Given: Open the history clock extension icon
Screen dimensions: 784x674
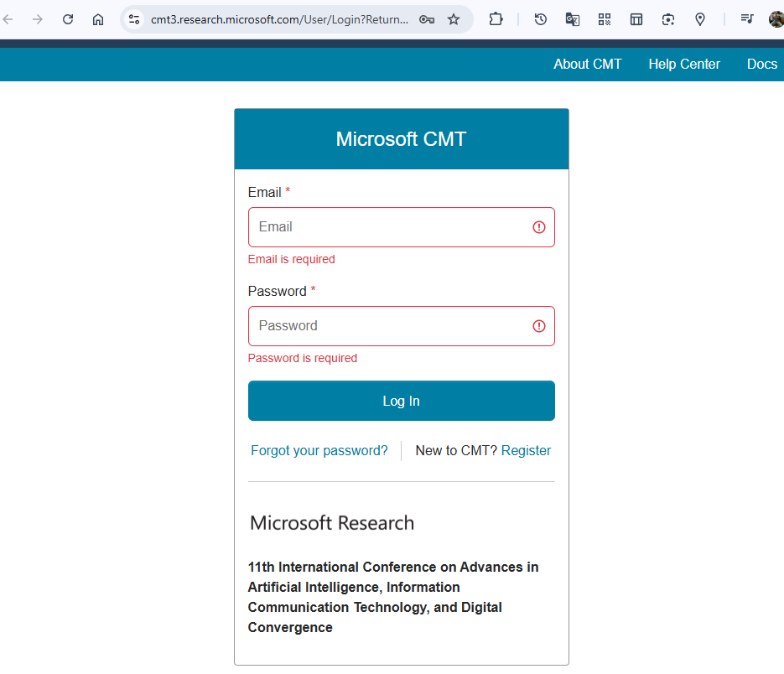Looking at the screenshot, I should 541,19.
